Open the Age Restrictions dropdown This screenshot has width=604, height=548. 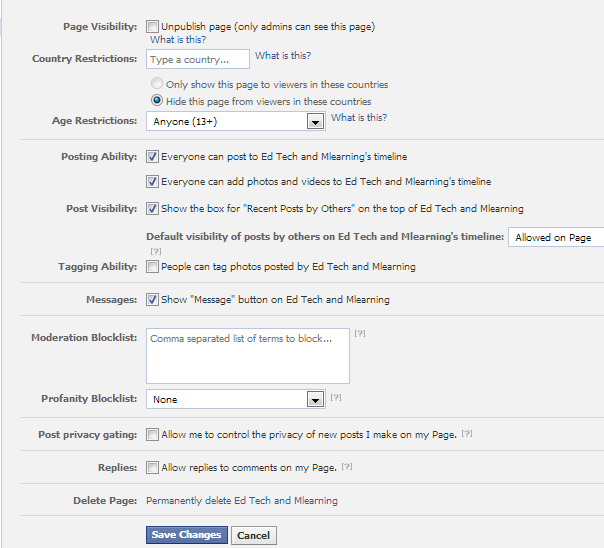click(x=236, y=121)
